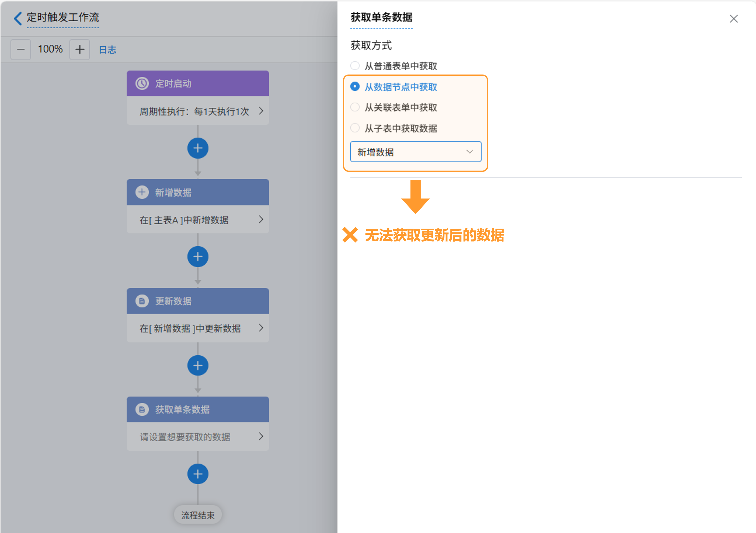Screen dimensions: 756x533
Task: Add node below 更新数据 with the blue plus
Action: [198, 365]
